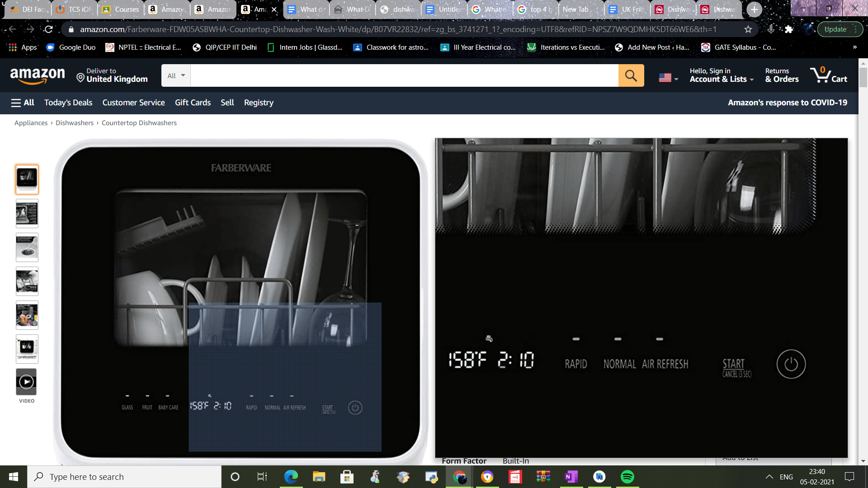The height and width of the screenshot is (488, 868).
Task: Open the Extensions puzzle icon
Action: pyautogui.click(x=789, y=29)
